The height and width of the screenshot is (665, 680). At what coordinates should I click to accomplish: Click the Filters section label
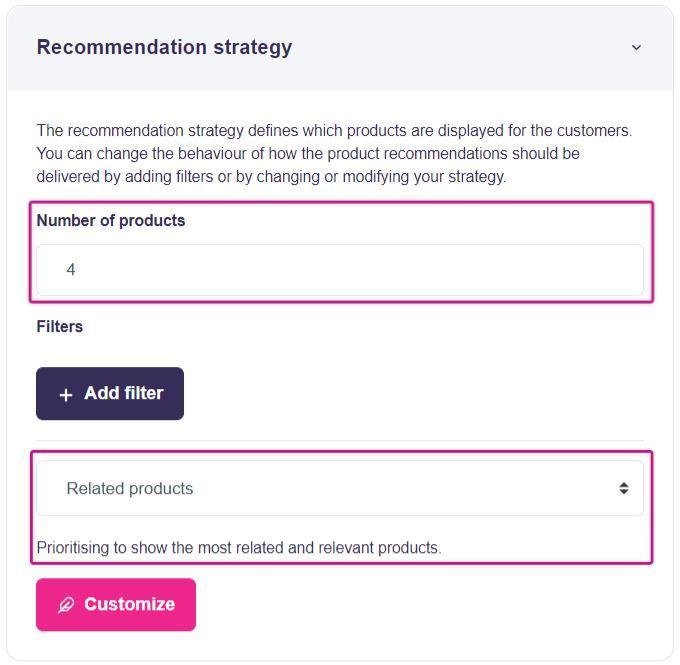60,327
